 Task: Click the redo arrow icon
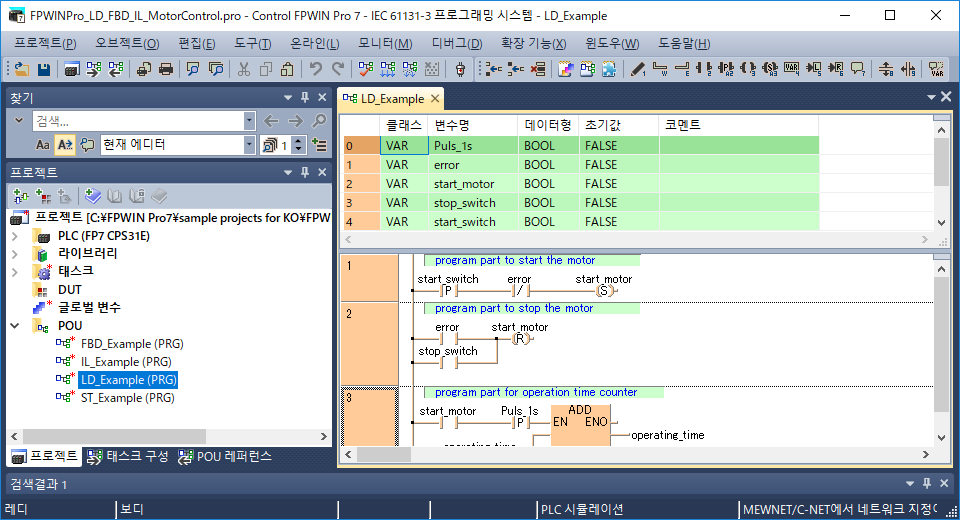coord(338,69)
